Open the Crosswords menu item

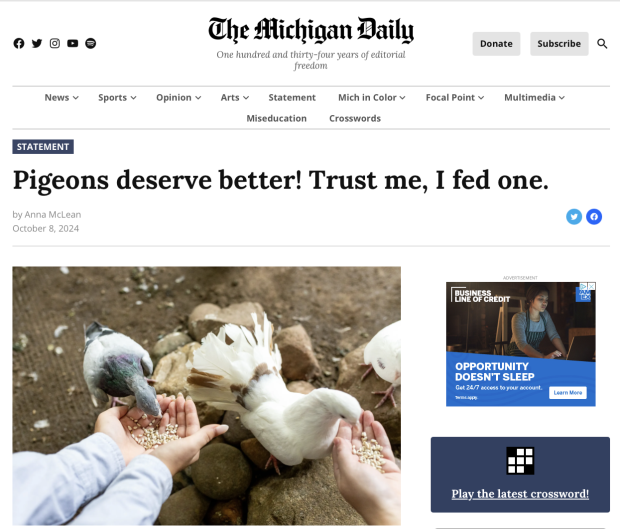pos(355,119)
